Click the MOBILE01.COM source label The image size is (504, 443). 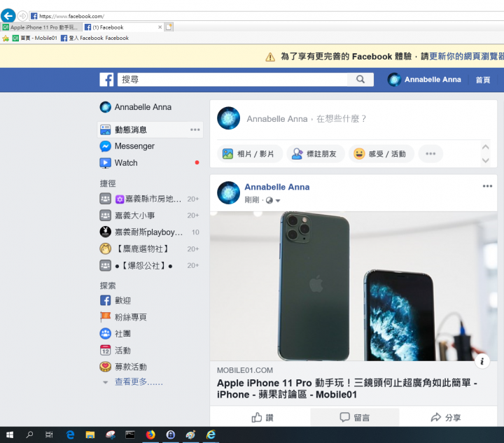coord(245,370)
